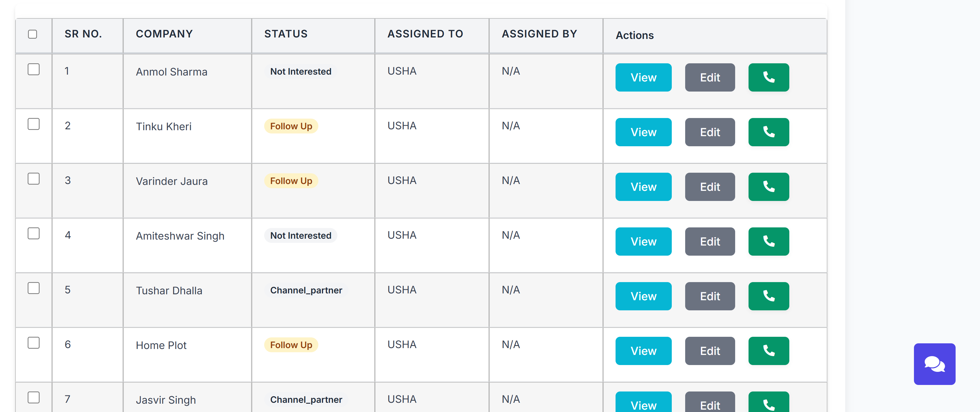Screen dimensions: 980x412
Task: Click the STATUS column header
Action: coord(286,34)
